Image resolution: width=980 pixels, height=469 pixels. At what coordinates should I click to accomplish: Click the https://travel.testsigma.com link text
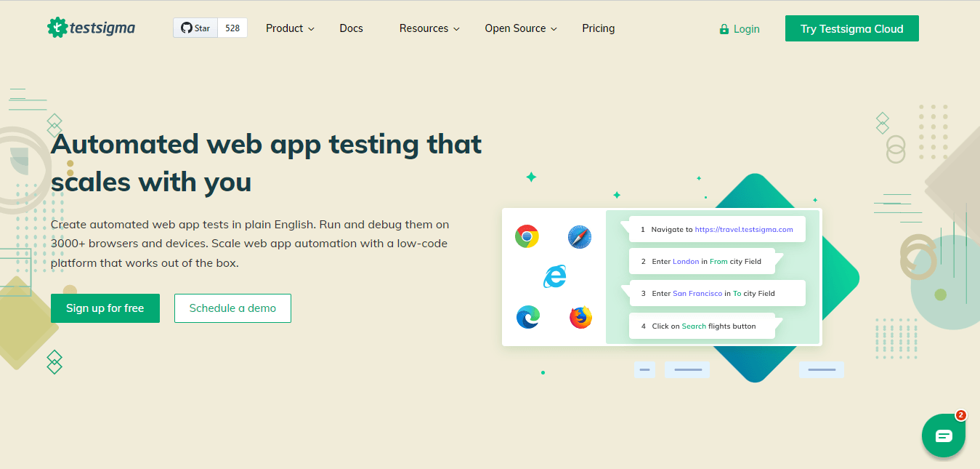(744, 229)
